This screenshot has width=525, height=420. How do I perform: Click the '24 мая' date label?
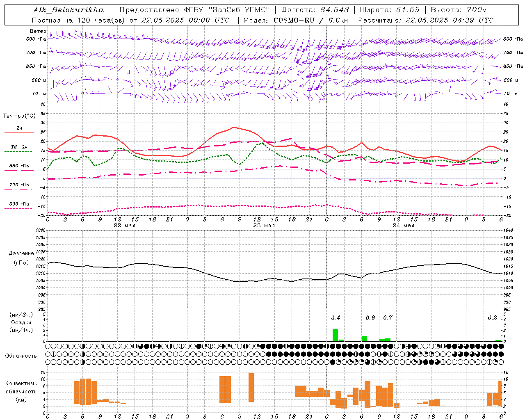click(x=403, y=226)
